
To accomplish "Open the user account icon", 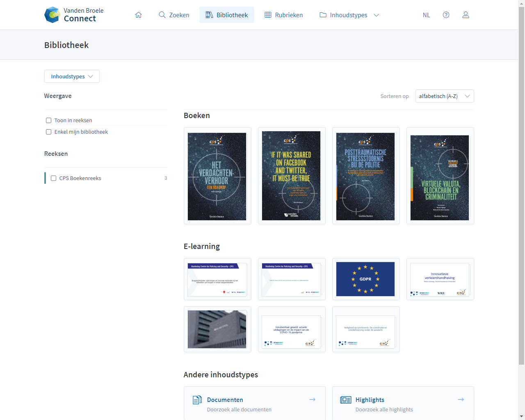I will (466, 15).
